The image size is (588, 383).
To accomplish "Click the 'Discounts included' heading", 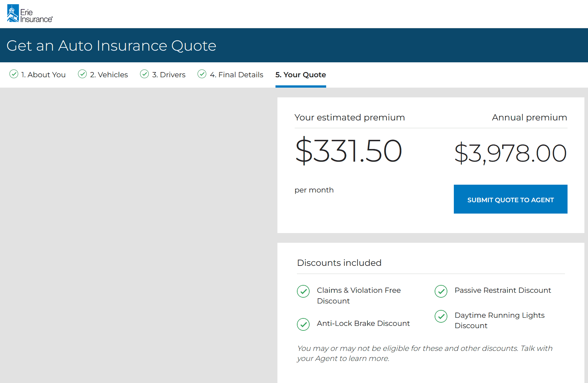I will coord(339,263).
